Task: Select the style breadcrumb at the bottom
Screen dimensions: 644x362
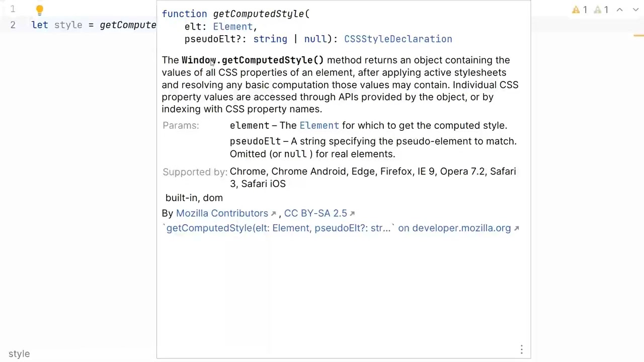Action: pos(19,354)
